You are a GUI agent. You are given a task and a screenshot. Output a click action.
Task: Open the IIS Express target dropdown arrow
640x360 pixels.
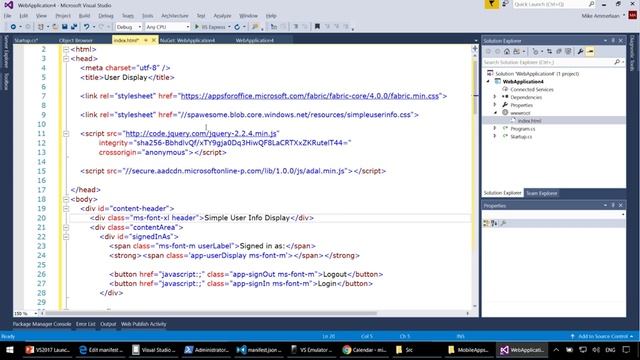(x=229, y=27)
